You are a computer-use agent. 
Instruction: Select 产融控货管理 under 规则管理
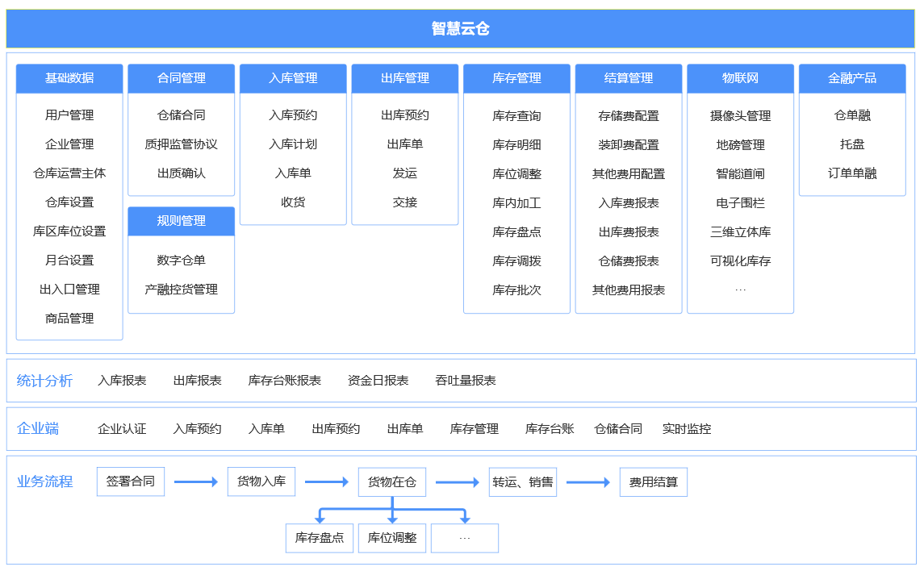[x=181, y=290]
